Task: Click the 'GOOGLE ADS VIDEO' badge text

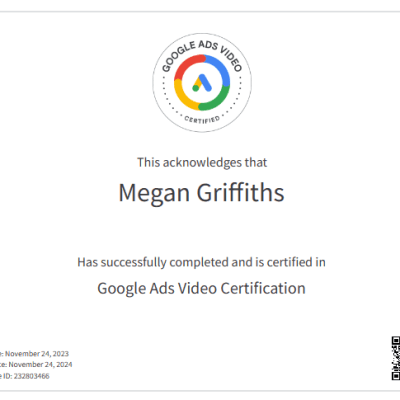Action: 202,53
